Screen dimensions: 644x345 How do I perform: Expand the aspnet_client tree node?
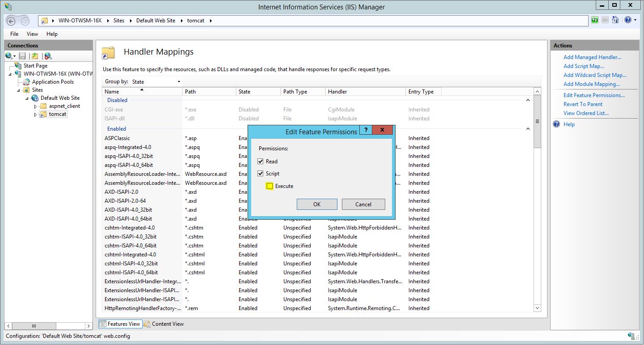(x=36, y=106)
